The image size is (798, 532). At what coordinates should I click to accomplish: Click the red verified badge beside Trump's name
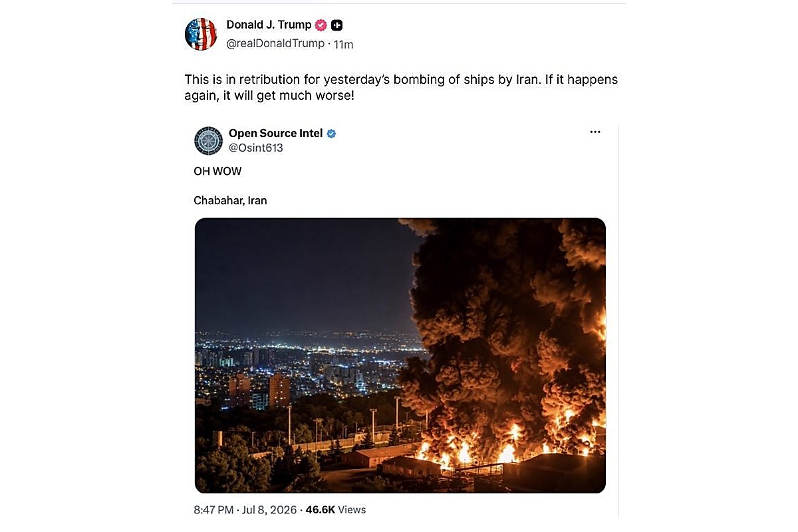click(x=321, y=25)
